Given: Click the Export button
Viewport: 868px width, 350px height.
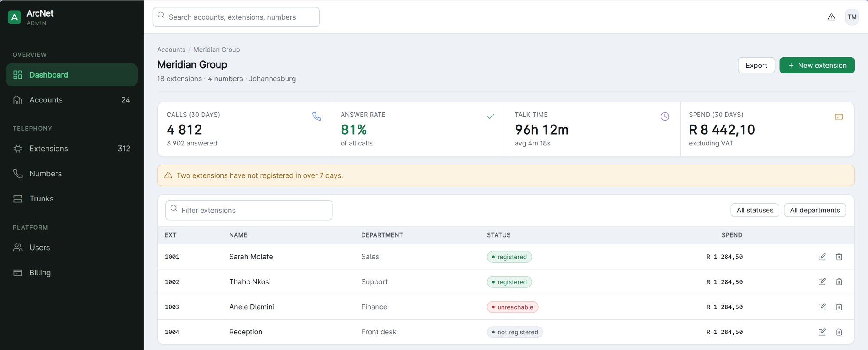Looking at the screenshot, I should click(x=756, y=65).
